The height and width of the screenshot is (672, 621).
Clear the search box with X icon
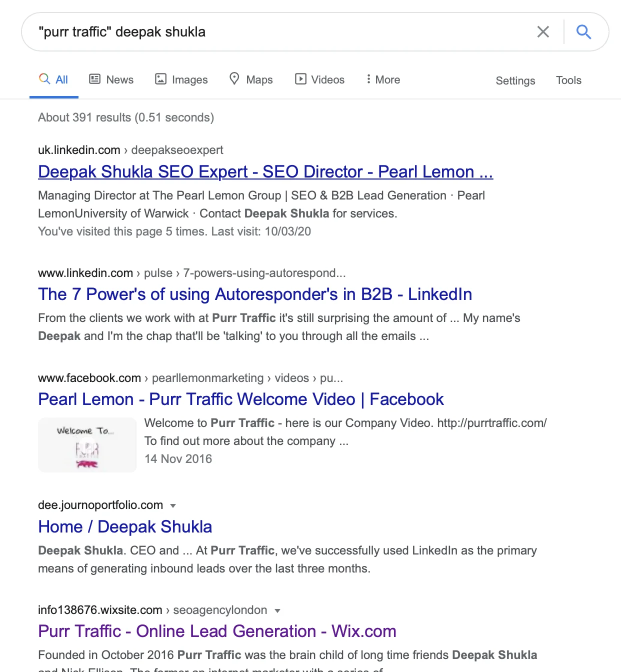coord(543,32)
